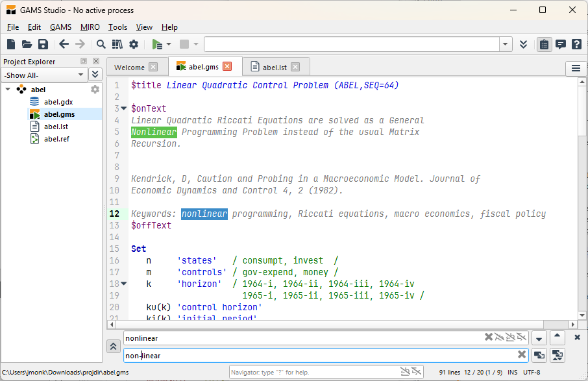Click the New file icon
Viewport: 588px width, 381px height.
[x=11, y=44]
